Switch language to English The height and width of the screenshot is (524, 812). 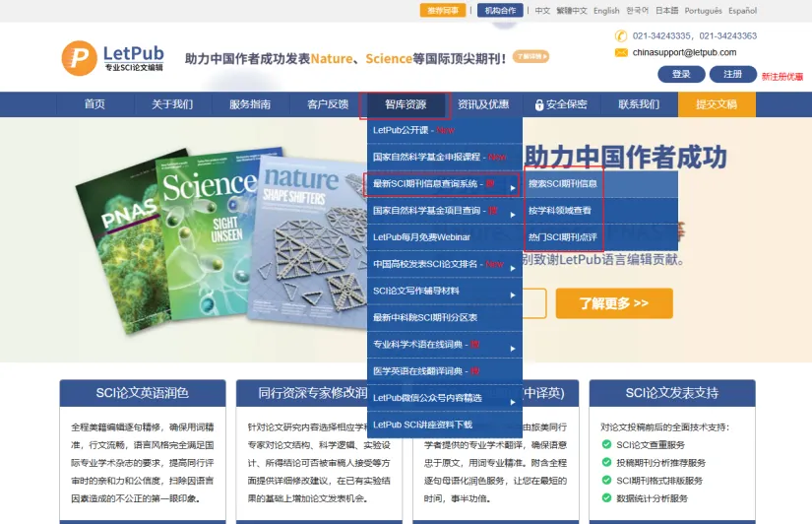606,11
